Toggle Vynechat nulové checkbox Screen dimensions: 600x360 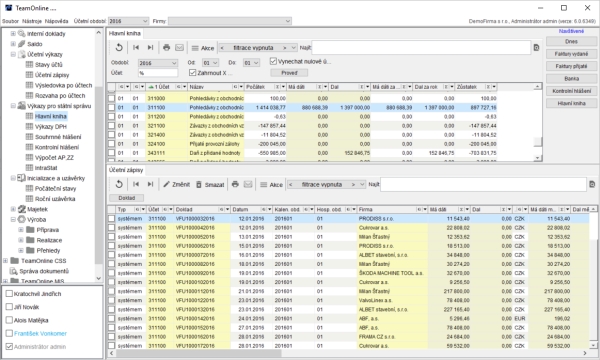coord(273,61)
